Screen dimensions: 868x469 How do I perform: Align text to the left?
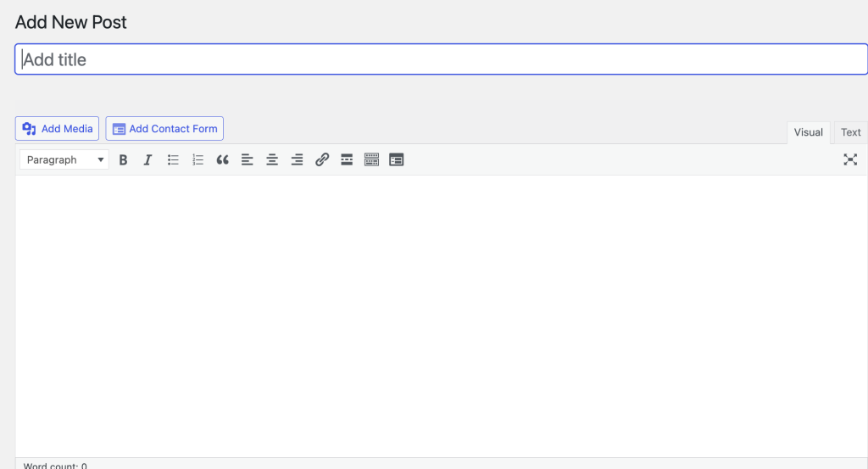point(248,159)
